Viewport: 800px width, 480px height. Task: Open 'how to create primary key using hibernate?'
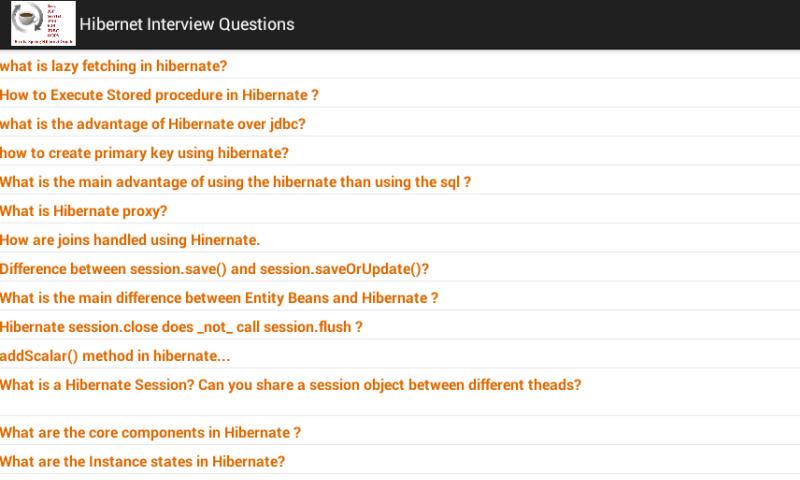tap(145, 153)
